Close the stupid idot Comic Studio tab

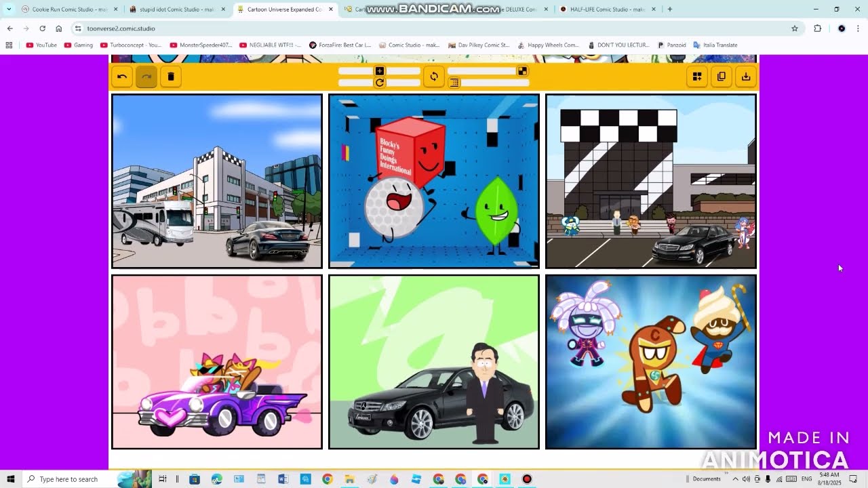coord(223,9)
